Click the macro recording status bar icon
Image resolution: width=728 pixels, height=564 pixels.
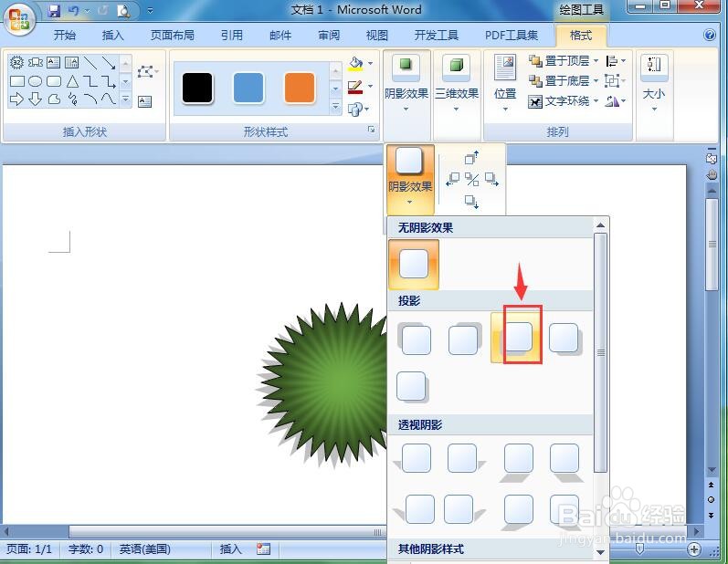pyautogui.click(x=263, y=549)
